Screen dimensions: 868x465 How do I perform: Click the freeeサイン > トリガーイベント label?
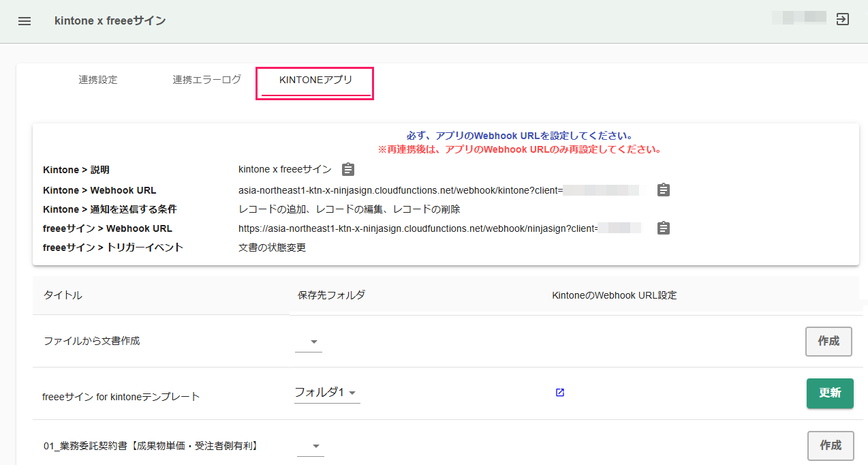click(113, 247)
